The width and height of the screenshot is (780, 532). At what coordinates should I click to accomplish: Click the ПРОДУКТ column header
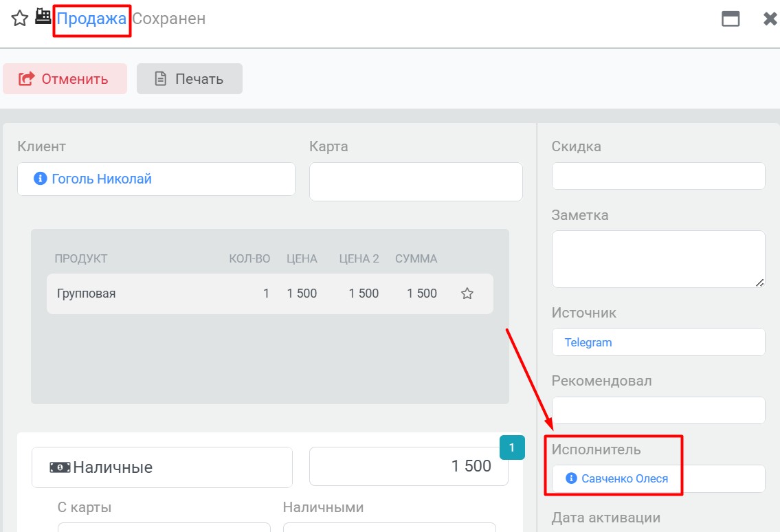pyautogui.click(x=81, y=259)
